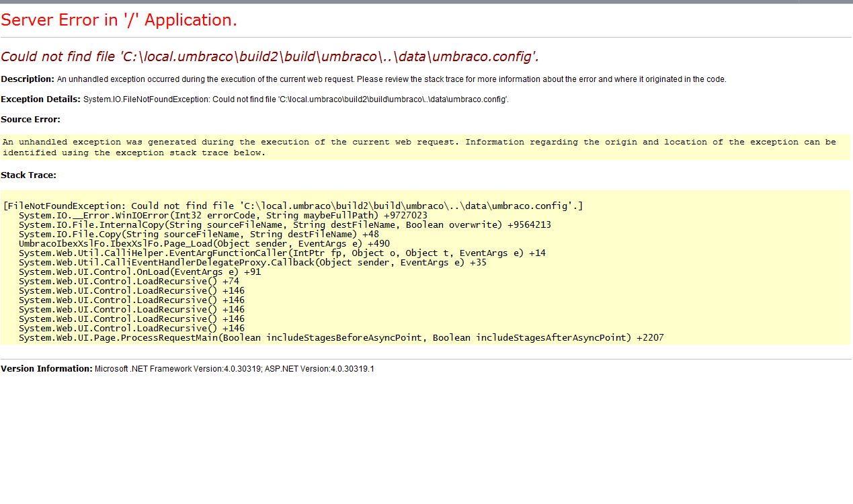Viewport: 853px width, 504px height.
Task: Select the "System.IO.File.Copy" +48 stack trace line
Action: pyautogui.click(x=199, y=234)
